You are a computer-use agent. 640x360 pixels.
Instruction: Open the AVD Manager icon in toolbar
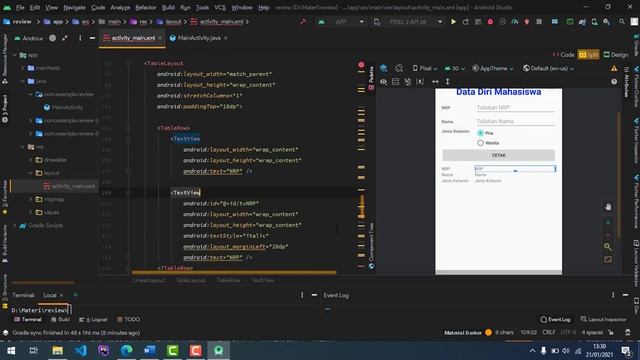click(595, 22)
